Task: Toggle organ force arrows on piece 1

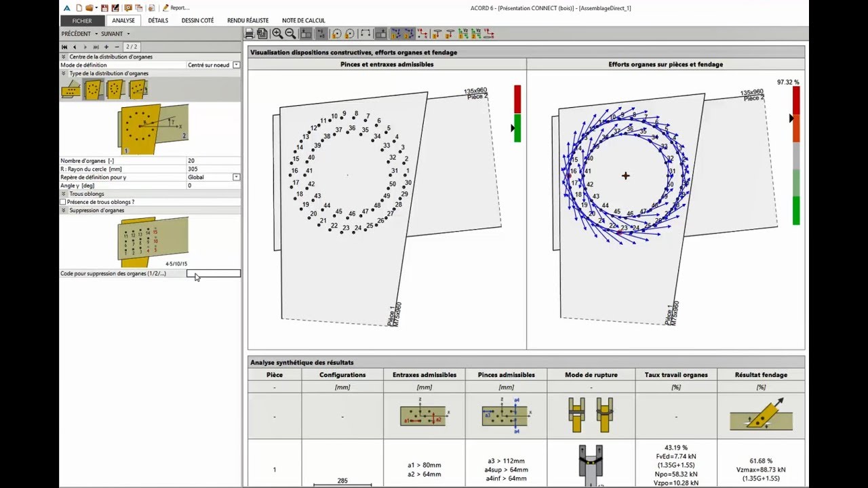Action: pyautogui.click(x=396, y=34)
